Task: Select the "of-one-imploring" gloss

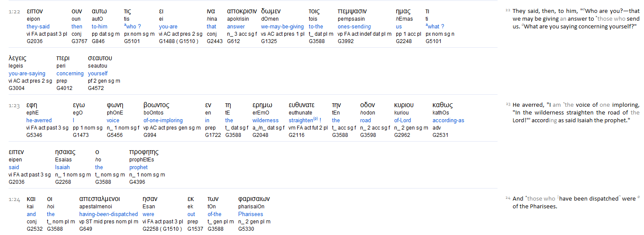Action: coord(163,121)
